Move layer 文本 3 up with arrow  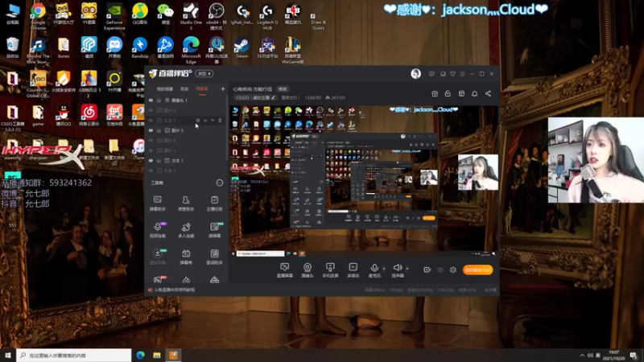click(205, 120)
